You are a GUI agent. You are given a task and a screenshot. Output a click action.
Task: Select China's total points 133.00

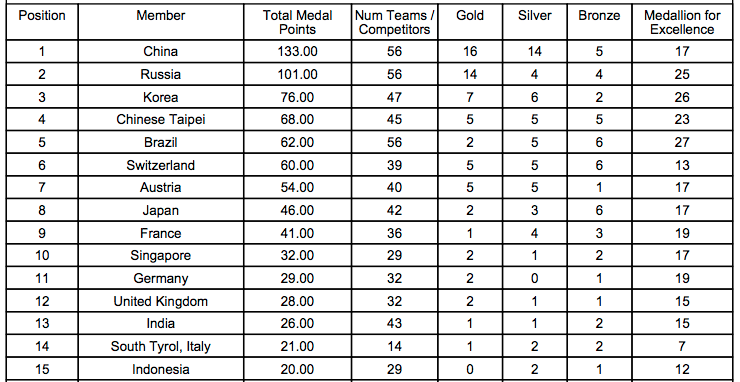click(x=297, y=51)
